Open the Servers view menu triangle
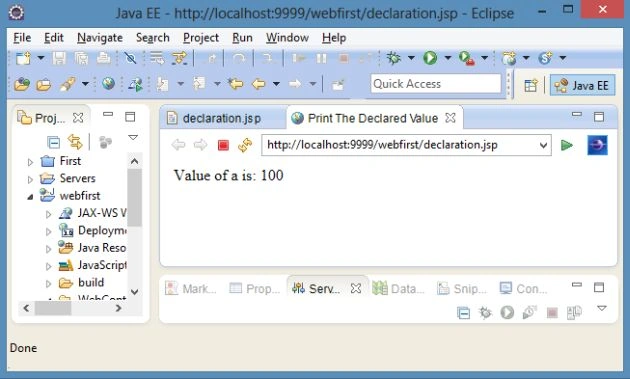The height and width of the screenshot is (379, 630). click(601, 309)
